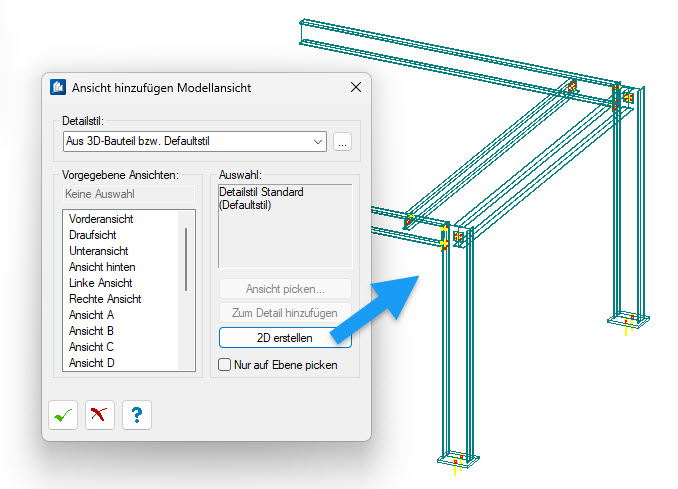
Task: Select 'Ansicht hinten' list entry
Action: coord(102,267)
